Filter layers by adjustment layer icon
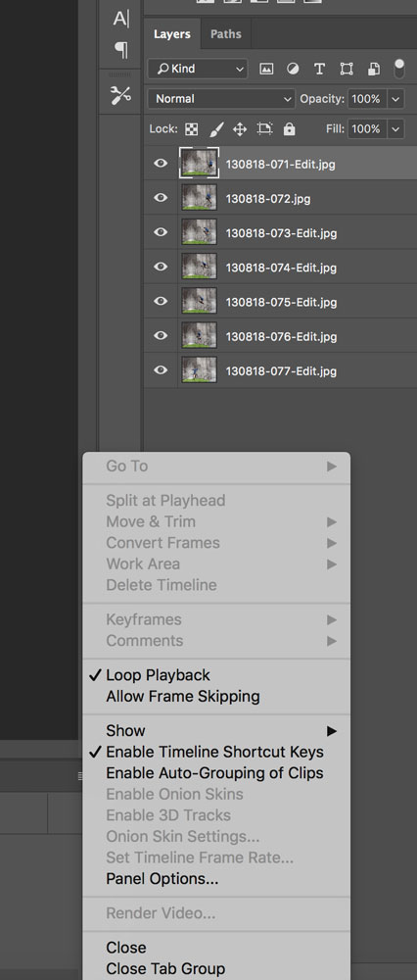Image resolution: width=417 pixels, height=980 pixels. tap(292, 70)
